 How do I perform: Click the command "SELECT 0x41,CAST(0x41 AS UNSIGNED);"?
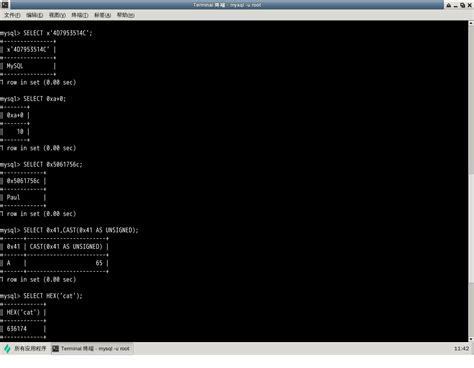point(81,230)
